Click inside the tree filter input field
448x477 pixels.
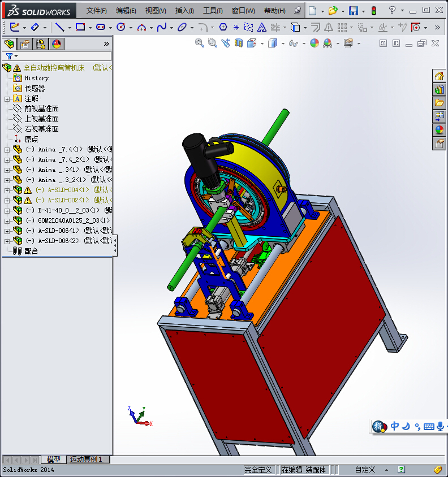pyautogui.click(x=64, y=56)
